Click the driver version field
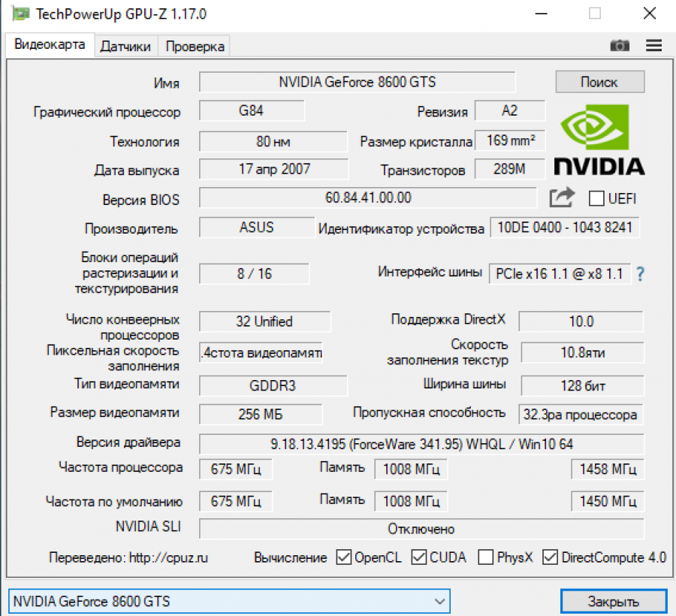Screen dimensions: 676x616 tap(421, 444)
